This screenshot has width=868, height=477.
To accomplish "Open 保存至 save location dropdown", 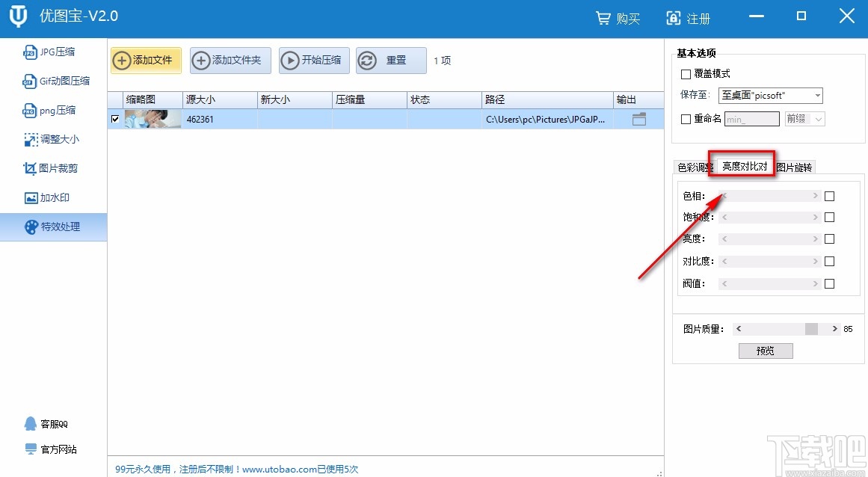I will tap(771, 96).
